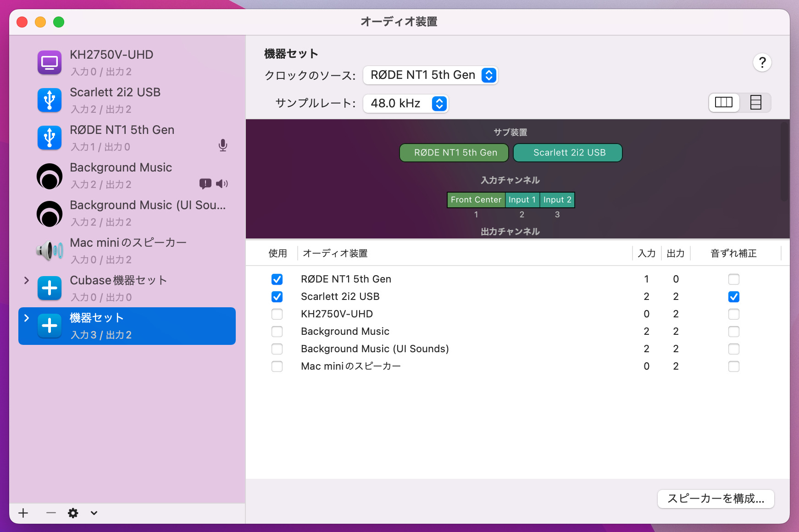Select the Scarlett 2i2 USB row in sidebar
This screenshot has height=532, width=799.
tap(127, 100)
